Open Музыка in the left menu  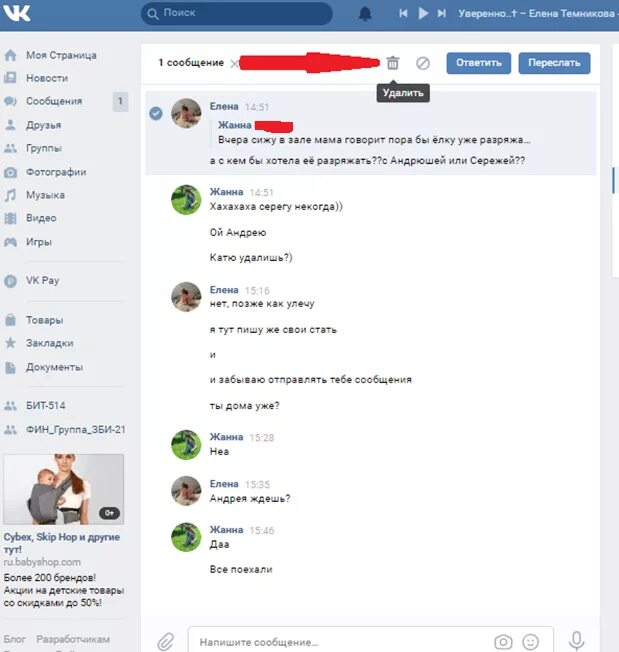45,195
